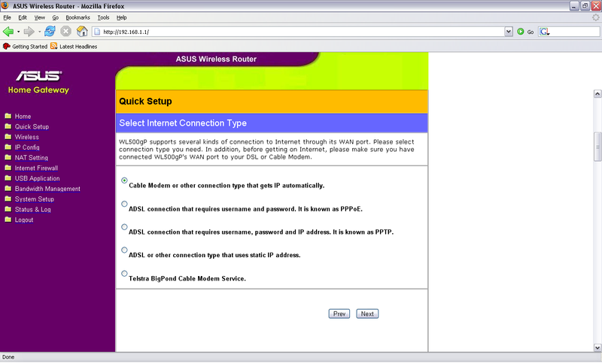Click the page icon in the address bar

(x=98, y=32)
